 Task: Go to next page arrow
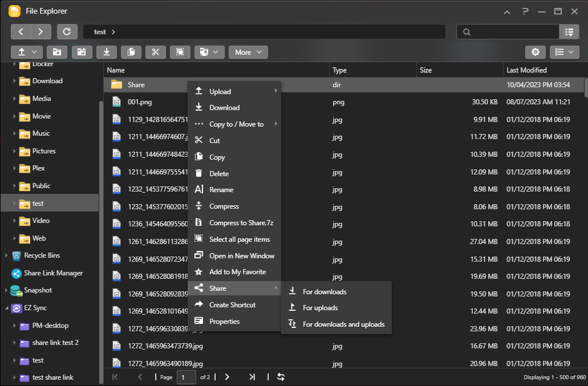(227, 377)
